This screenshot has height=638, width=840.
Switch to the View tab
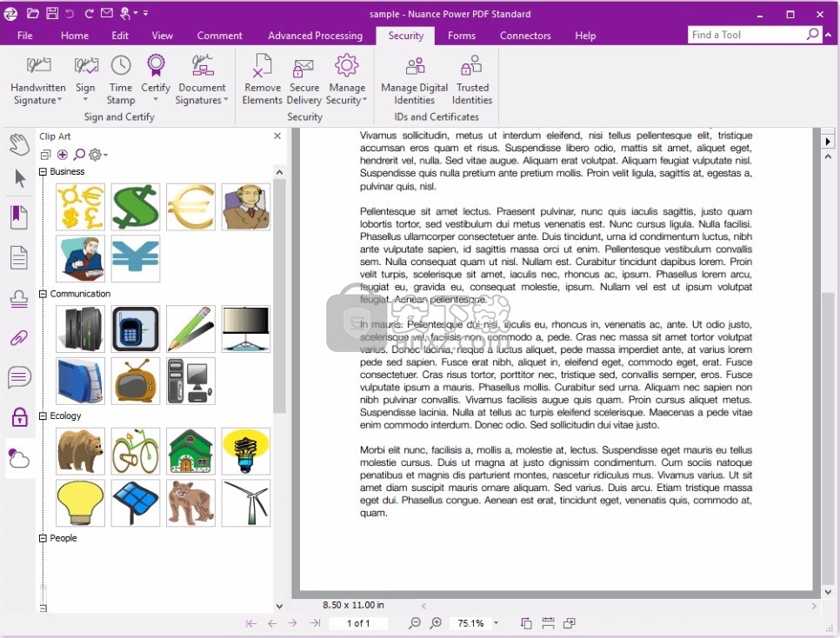tap(162, 36)
